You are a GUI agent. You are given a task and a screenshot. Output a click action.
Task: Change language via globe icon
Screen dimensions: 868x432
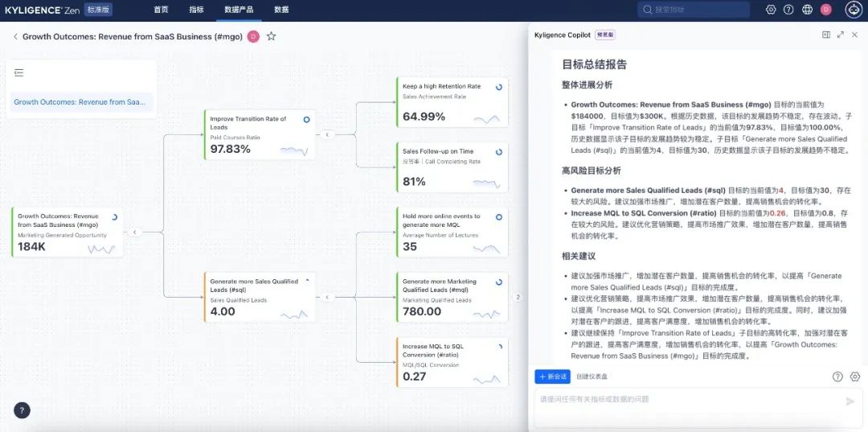pyautogui.click(x=807, y=10)
